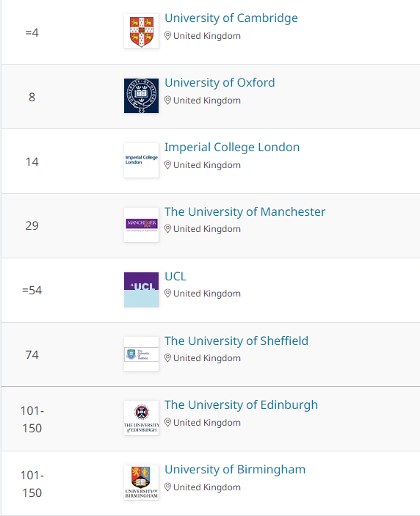Screen dimensions: 420x516
Task: Open the Imperial College London link
Action: pyautogui.click(x=232, y=148)
